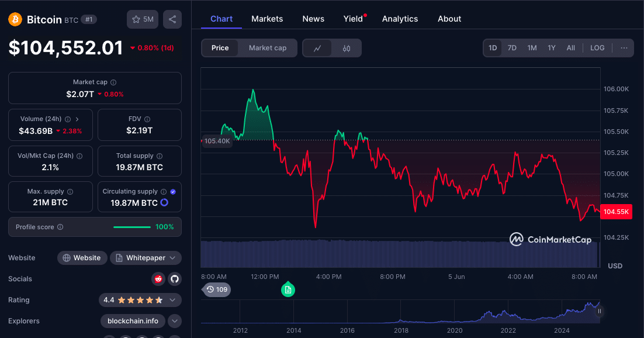
Task: Switch chart to Market cap
Action: 268,48
